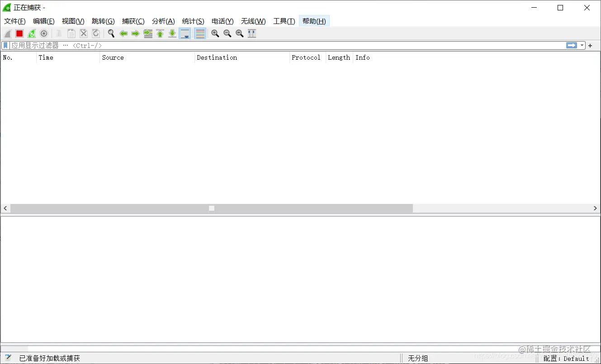The image size is (601, 364).
Task: Open the 编辑(E) menu
Action: [x=44, y=21]
